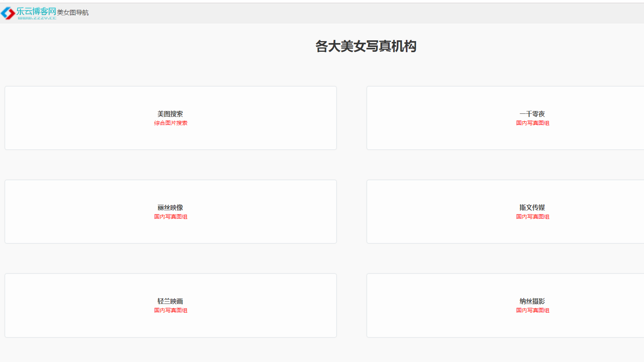The height and width of the screenshot is (362, 644).
Task: Click the www.zzzv.cc text under logo
Action: (37, 18)
